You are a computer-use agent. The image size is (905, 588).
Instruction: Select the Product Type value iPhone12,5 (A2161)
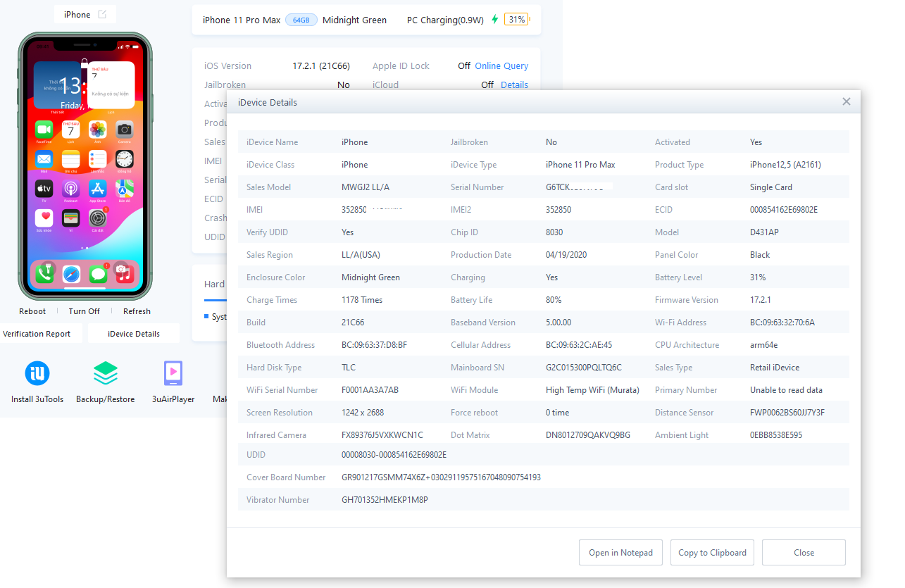point(785,165)
